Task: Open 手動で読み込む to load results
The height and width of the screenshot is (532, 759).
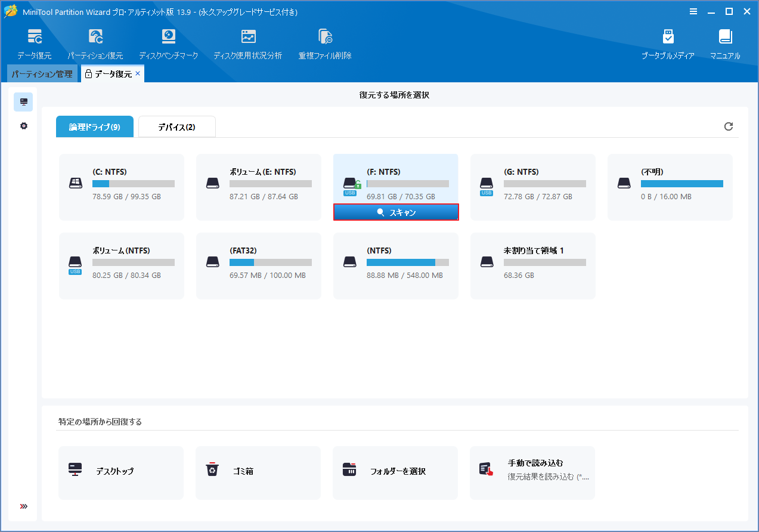Action: click(x=532, y=472)
